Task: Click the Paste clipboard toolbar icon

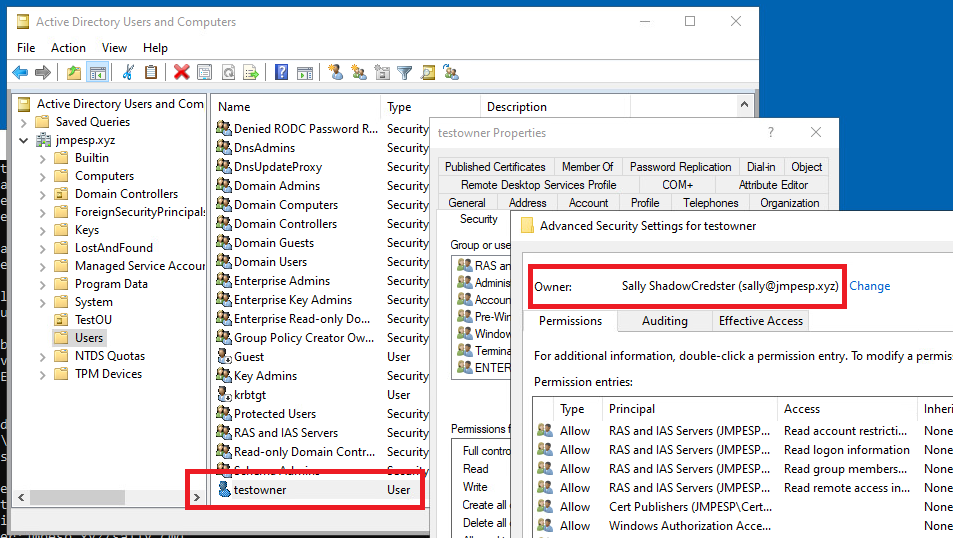Action: (151, 73)
